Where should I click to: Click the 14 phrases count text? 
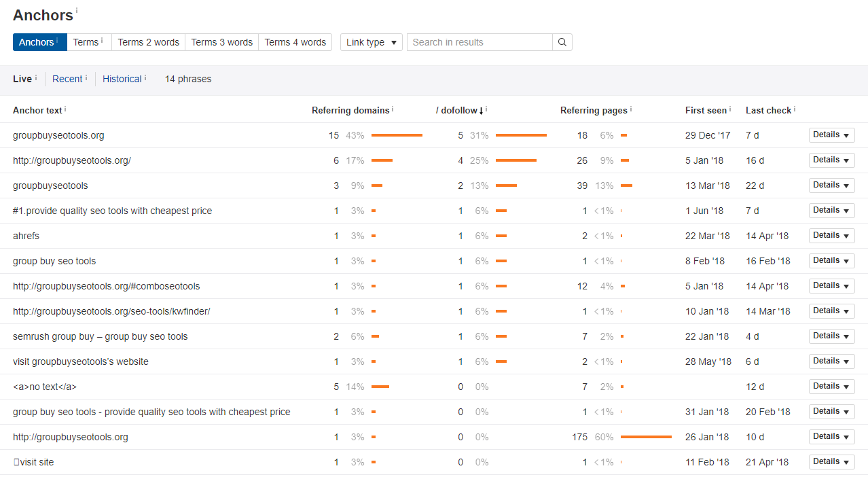click(188, 79)
